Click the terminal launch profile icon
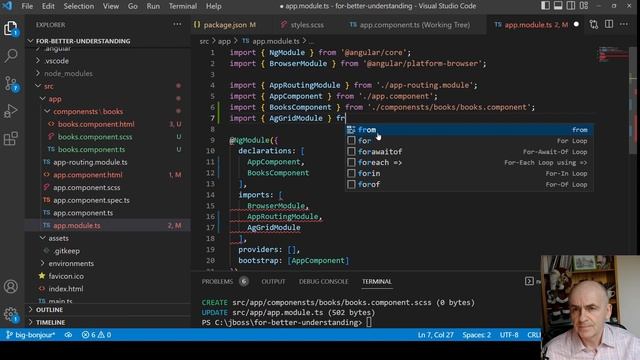The image size is (640, 360). [529, 281]
